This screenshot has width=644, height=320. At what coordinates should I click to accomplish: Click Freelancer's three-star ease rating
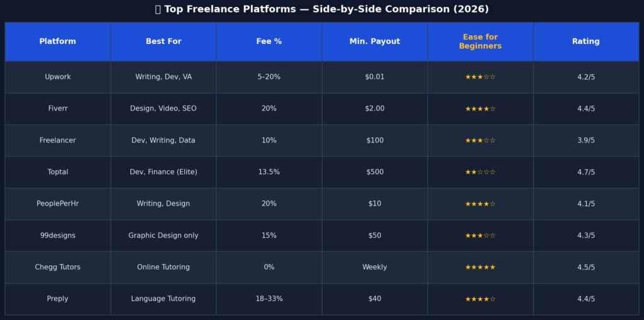pos(480,140)
